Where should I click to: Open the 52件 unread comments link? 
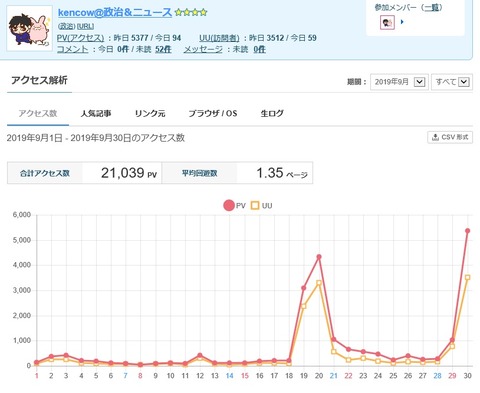point(163,49)
